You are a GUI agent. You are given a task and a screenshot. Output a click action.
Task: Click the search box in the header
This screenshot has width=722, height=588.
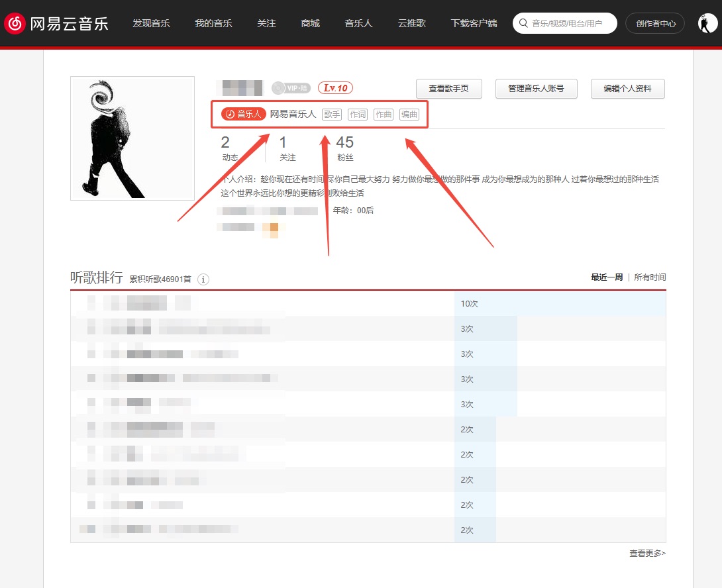(565, 23)
